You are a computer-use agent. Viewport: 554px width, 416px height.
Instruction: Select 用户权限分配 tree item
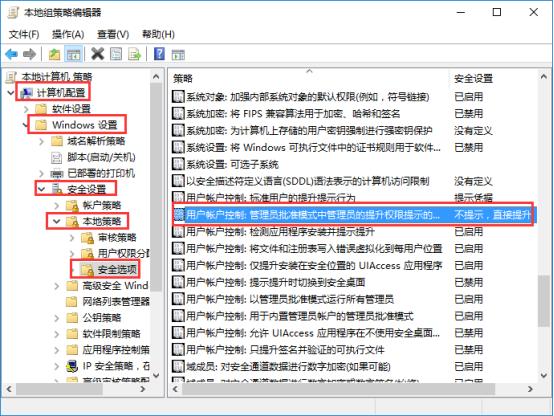[x=124, y=253]
